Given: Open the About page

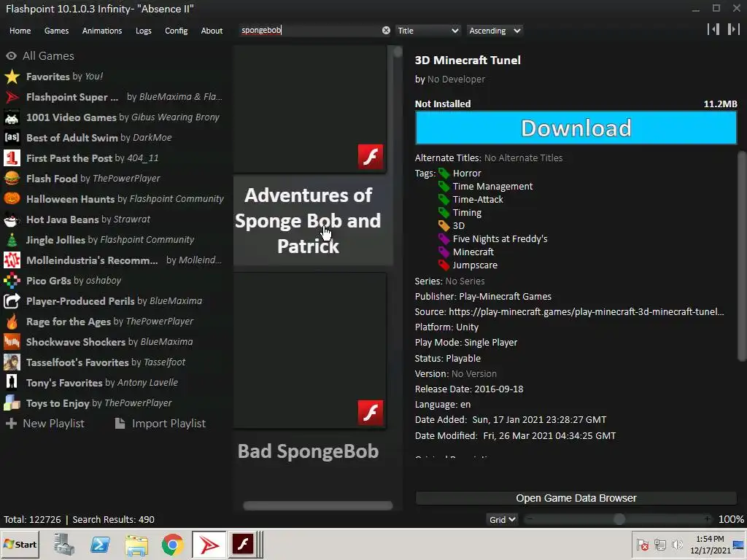Looking at the screenshot, I should coord(212,31).
